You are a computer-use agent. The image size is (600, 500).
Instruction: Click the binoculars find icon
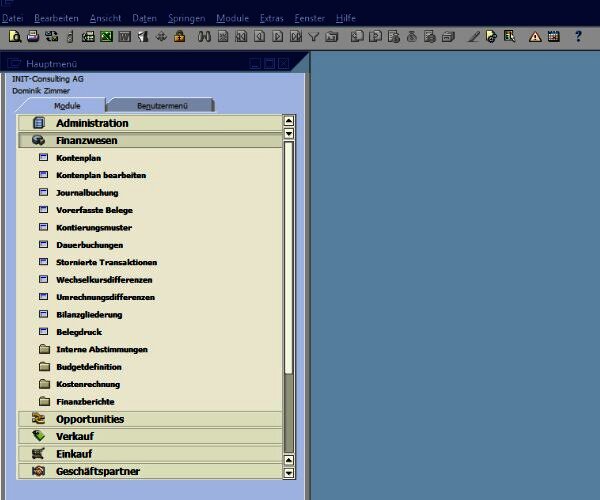(205, 37)
